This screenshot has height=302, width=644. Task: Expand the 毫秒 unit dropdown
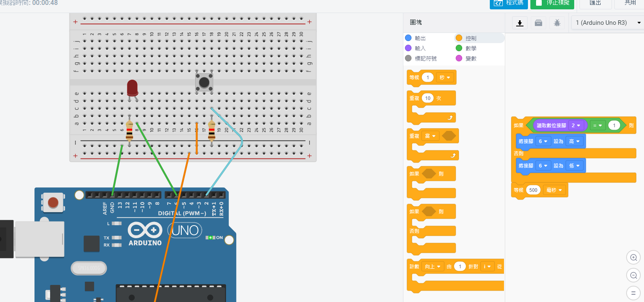[x=554, y=190]
